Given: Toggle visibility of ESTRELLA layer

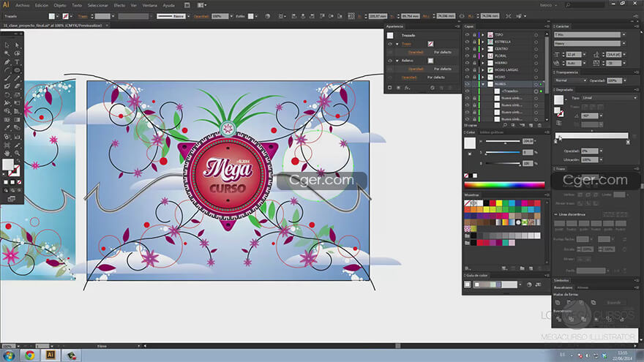Looking at the screenshot, I should (467, 42).
